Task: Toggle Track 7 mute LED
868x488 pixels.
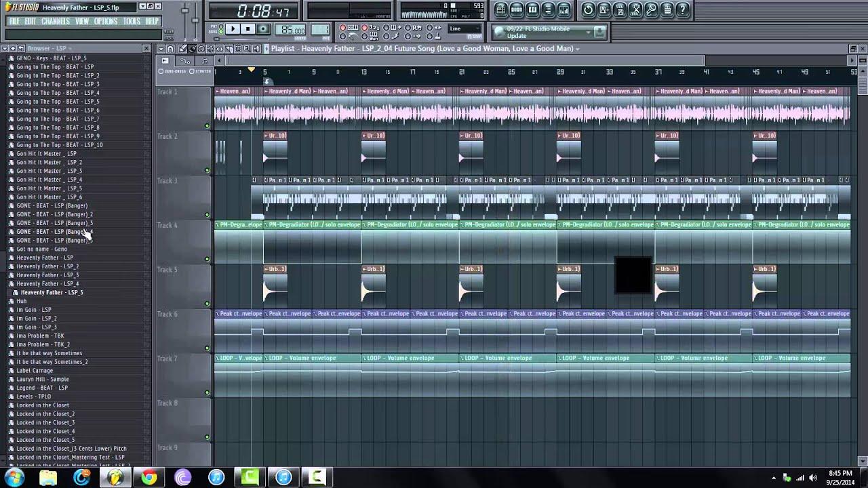Action: point(208,392)
